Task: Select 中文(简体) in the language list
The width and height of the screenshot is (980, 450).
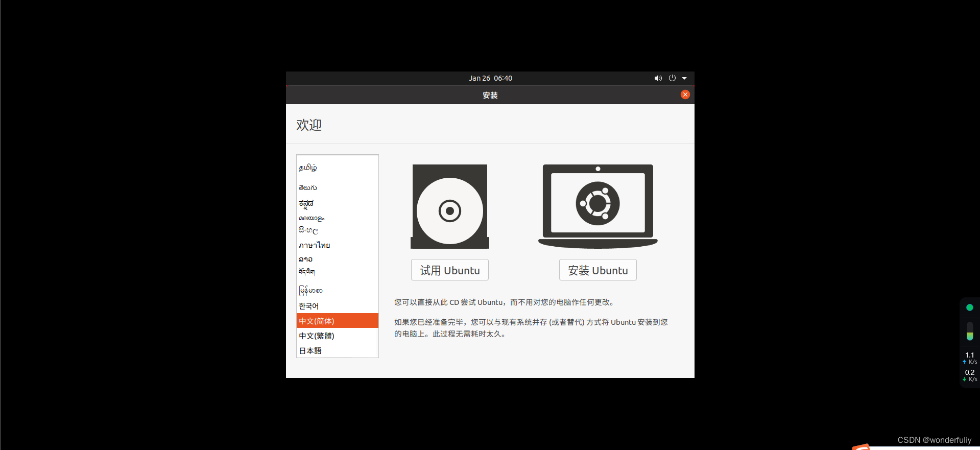Action: point(338,321)
